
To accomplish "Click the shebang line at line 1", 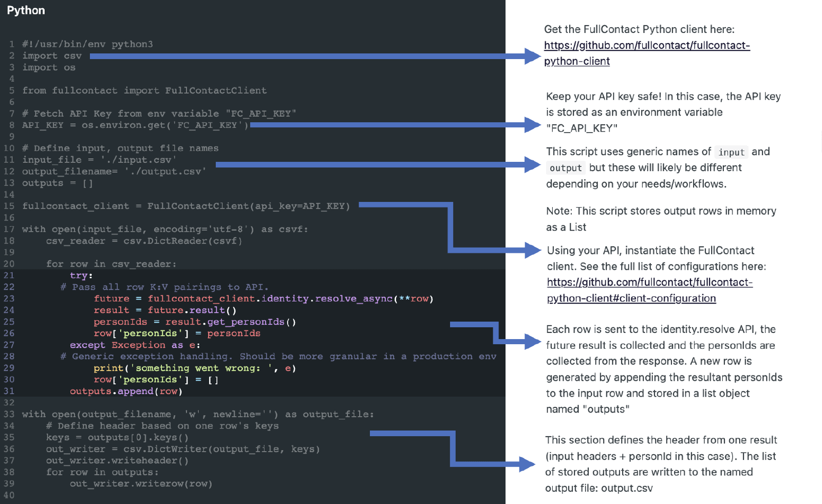I will click(87, 44).
